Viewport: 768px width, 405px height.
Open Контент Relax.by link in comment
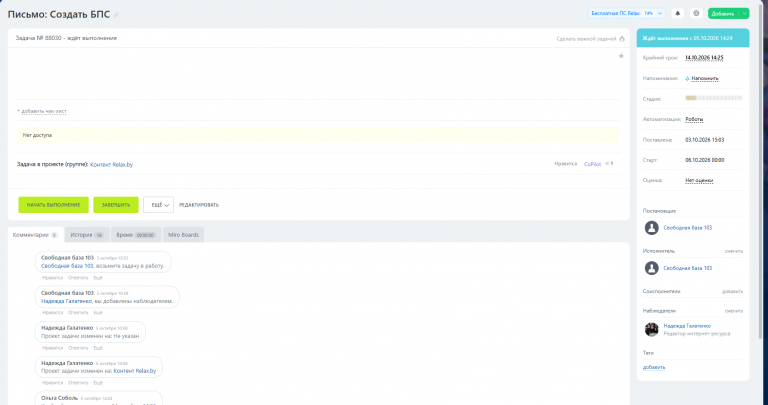point(135,371)
